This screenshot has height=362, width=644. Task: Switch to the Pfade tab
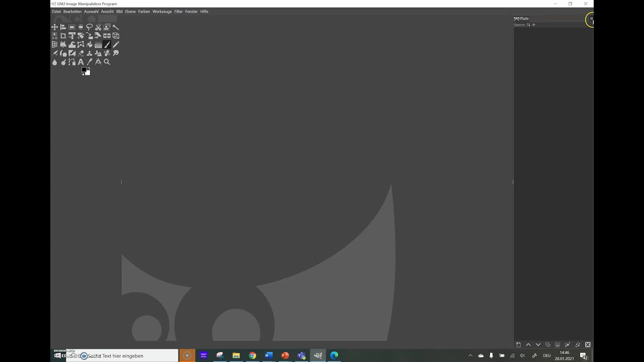tap(521, 19)
